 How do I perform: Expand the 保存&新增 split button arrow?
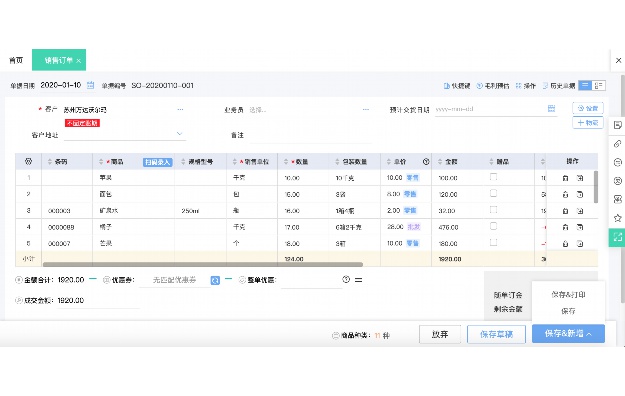click(590, 334)
